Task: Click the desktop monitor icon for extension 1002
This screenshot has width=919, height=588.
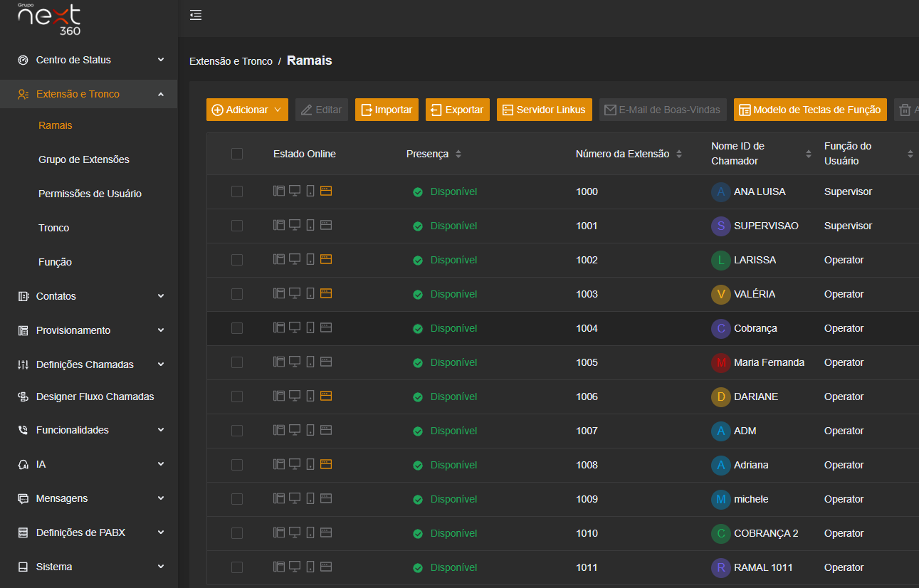Action: (x=295, y=260)
